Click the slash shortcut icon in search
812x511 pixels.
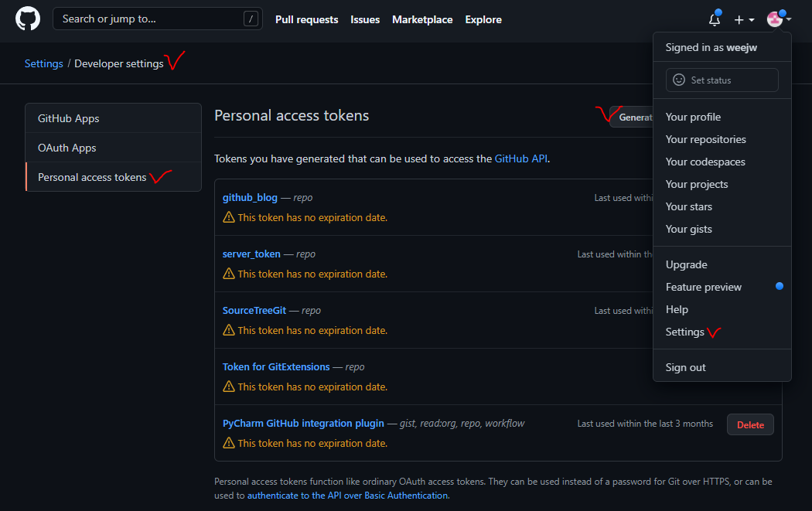coord(251,19)
